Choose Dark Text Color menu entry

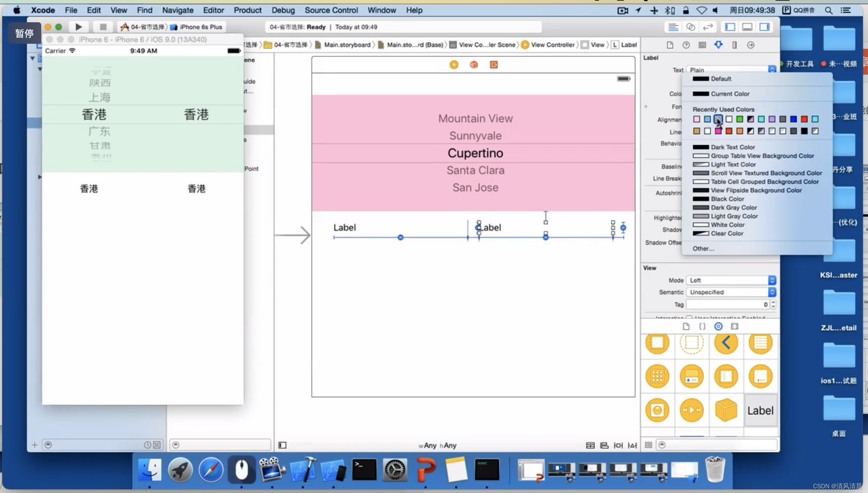point(757,147)
